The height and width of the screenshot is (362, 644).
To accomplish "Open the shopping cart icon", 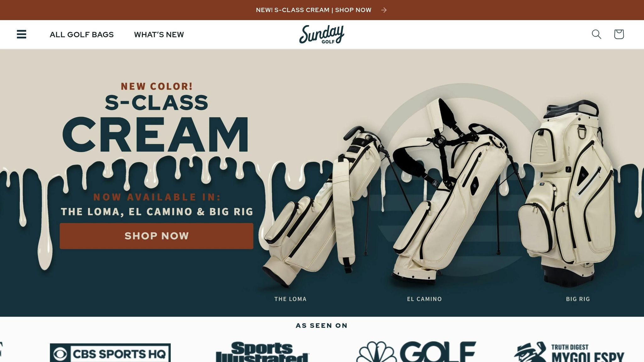I will coord(619,34).
